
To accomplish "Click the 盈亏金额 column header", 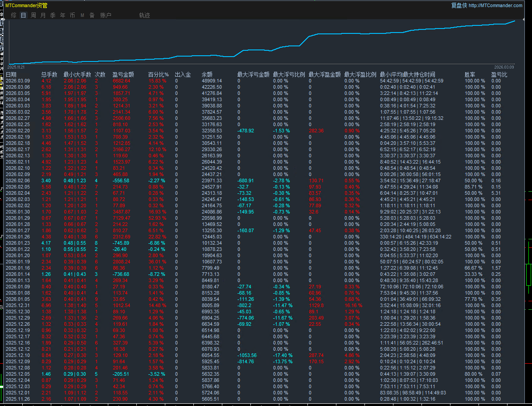I will [x=123, y=74].
